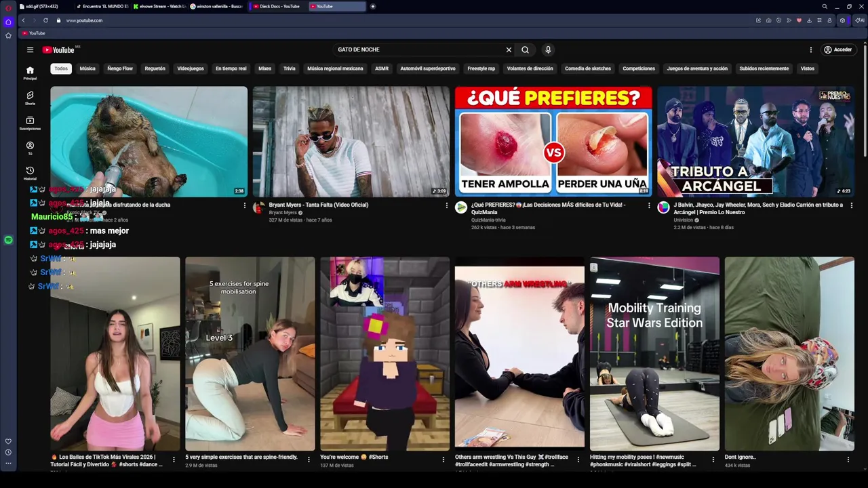Open the YouTube guide hamburger menu
Image resolution: width=868 pixels, height=488 pixels.
click(x=30, y=49)
